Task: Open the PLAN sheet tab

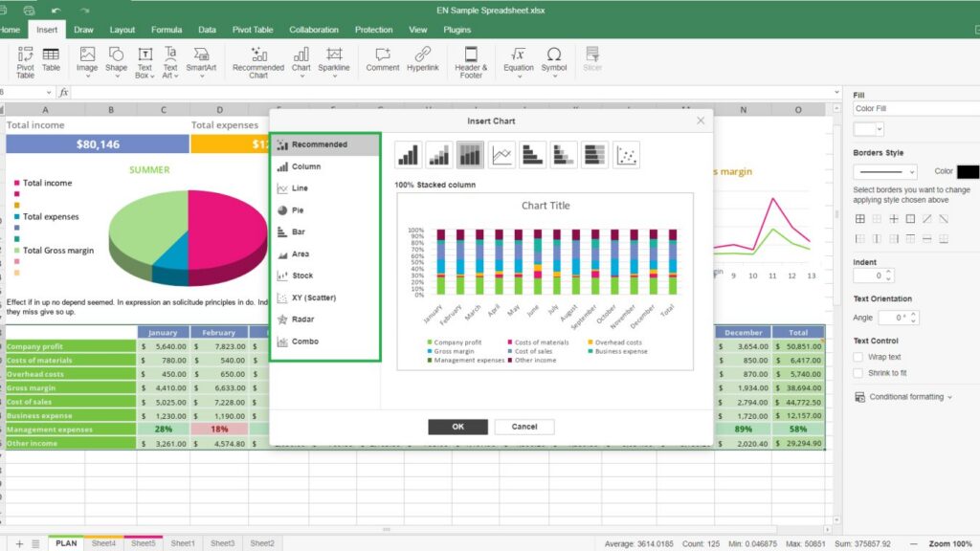Action: [x=66, y=543]
